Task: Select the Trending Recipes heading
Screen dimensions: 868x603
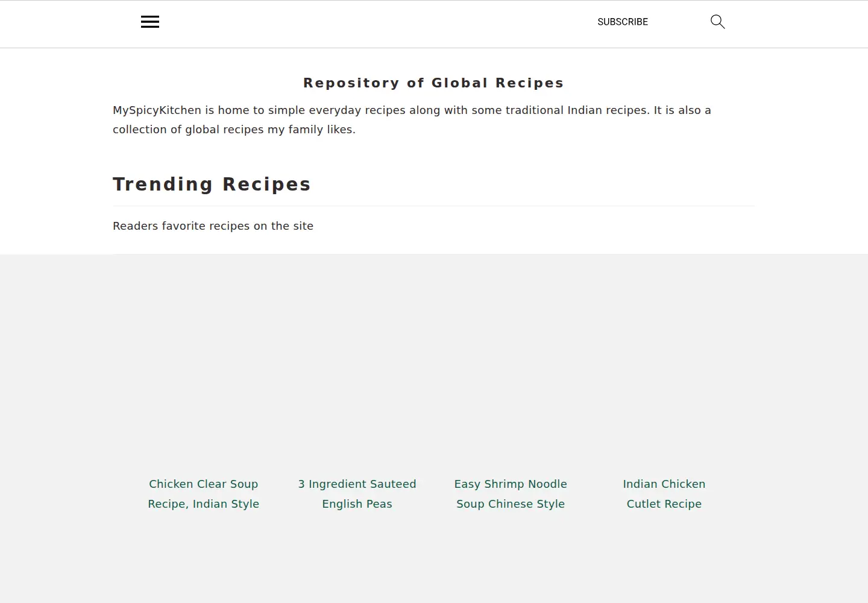Action: point(212,184)
